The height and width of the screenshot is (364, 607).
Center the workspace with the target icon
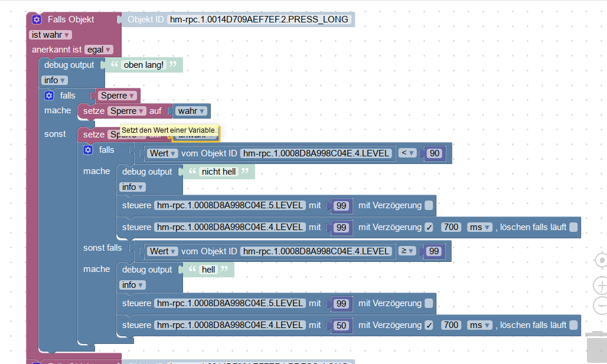coord(601,260)
